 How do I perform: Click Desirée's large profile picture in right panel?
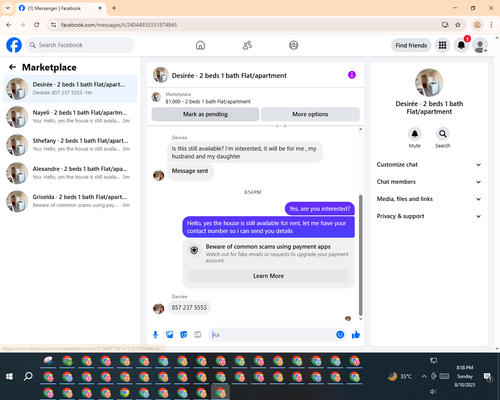point(429,82)
